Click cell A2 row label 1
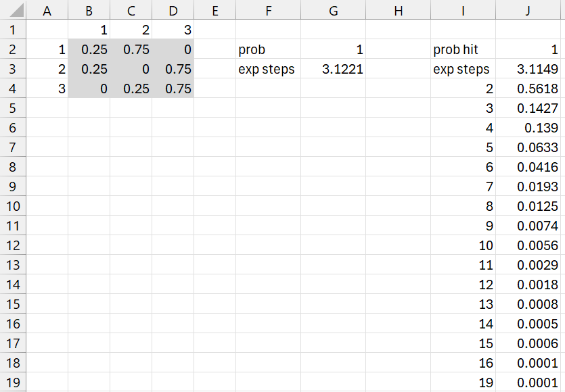Viewport: 565px width, 392px height. [47, 49]
